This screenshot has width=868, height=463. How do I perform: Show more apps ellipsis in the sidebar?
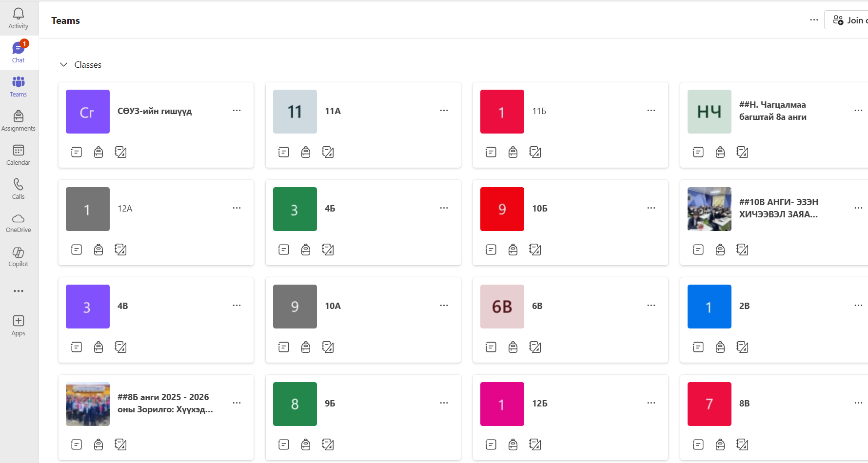[x=19, y=291]
